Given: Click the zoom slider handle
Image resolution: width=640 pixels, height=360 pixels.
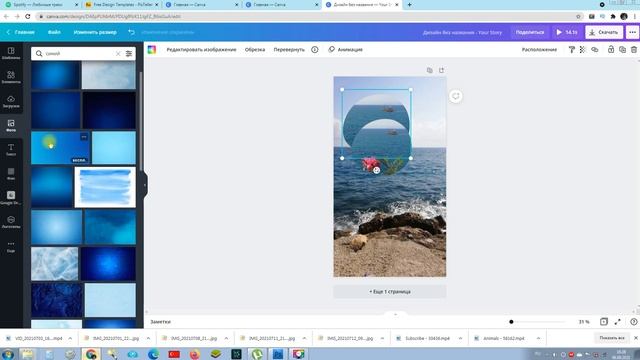Looking at the screenshot, I should pyautogui.click(x=511, y=322).
